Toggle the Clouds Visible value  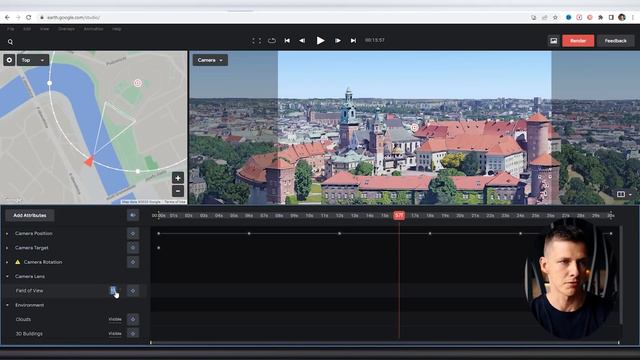(115, 319)
